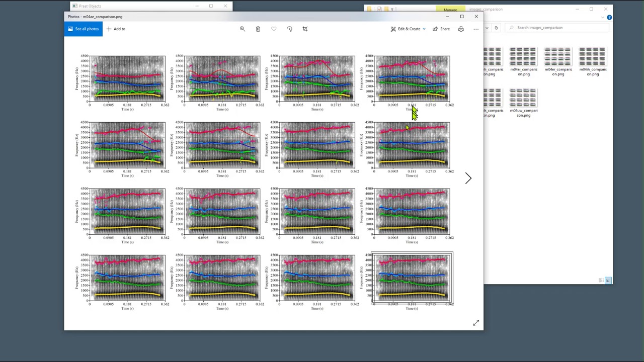Expand the address bar history dropdown in Explorer
This screenshot has width=644, height=362.
pyautogui.click(x=487, y=28)
